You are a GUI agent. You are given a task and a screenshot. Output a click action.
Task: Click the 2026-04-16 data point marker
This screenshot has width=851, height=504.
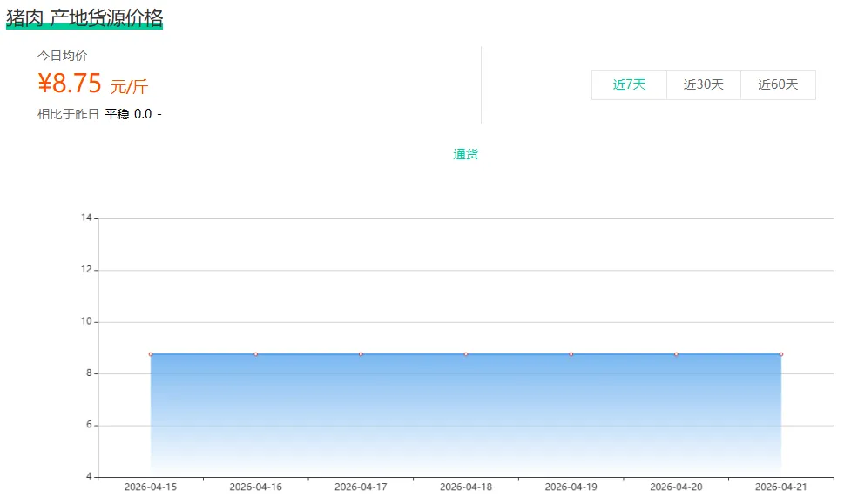[x=255, y=354]
